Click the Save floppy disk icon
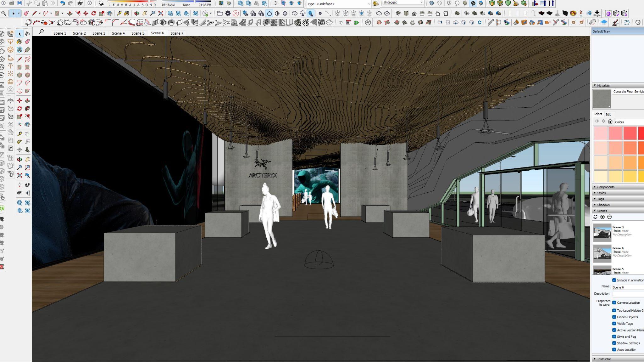This screenshot has height=362, width=644. pos(19,3)
